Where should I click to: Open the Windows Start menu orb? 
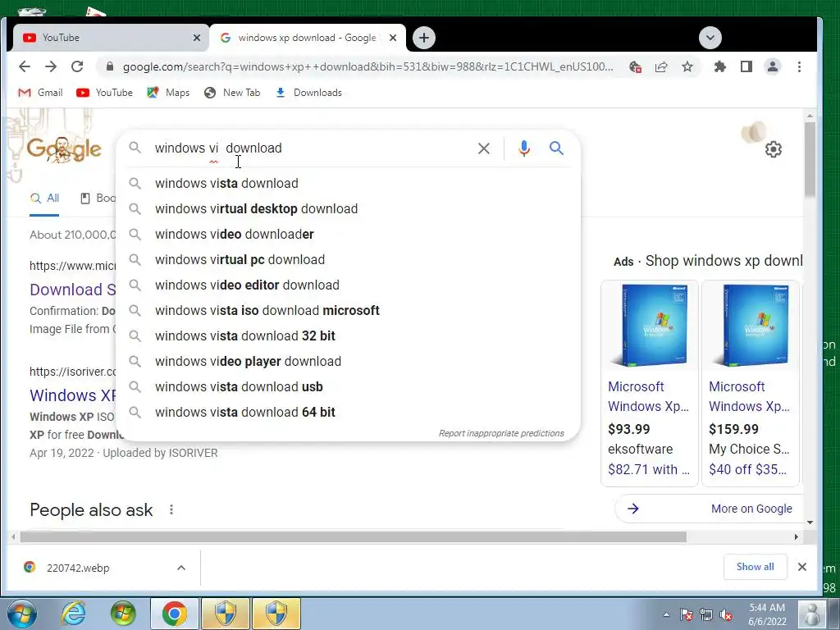click(x=21, y=614)
